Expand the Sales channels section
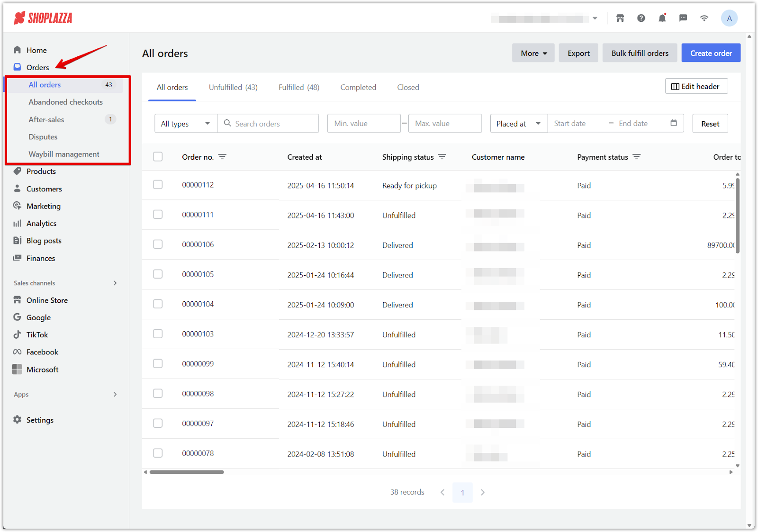Screen dimensions: 758x532 (x=115, y=283)
